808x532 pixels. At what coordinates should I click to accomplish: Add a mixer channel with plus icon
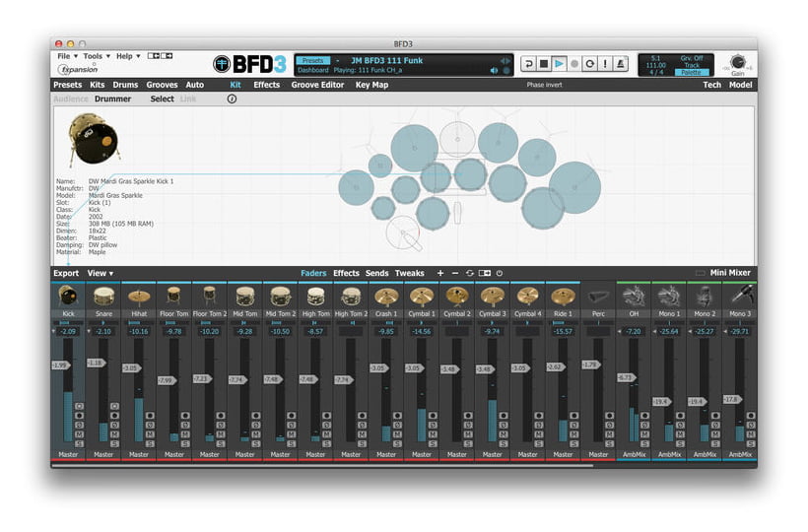(x=440, y=273)
